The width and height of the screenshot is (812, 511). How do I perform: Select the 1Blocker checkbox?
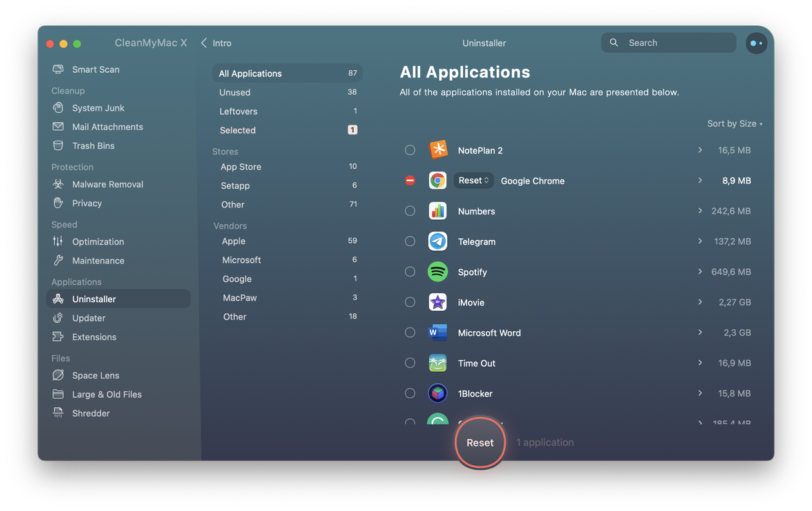[410, 393]
